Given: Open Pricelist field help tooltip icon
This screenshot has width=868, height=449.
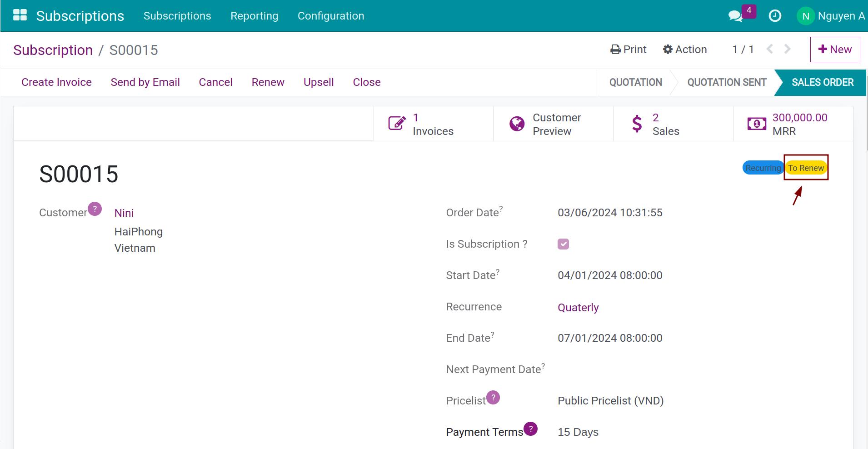Looking at the screenshot, I should point(493,397).
